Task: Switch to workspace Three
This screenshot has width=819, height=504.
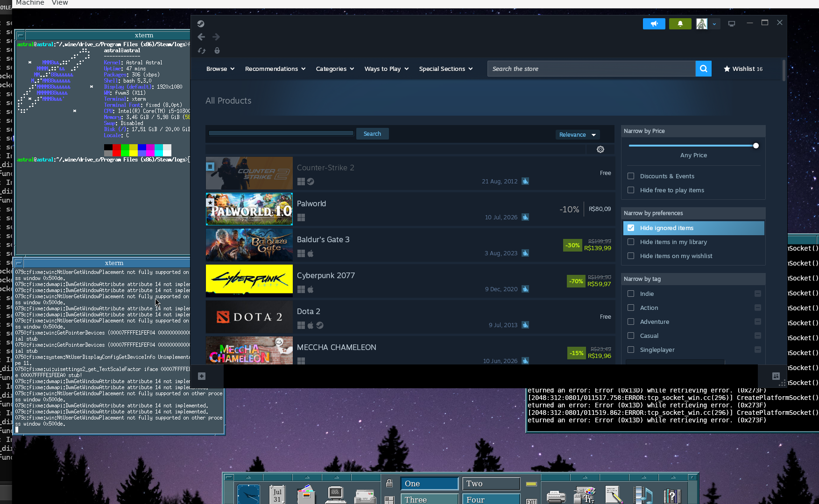Action: [x=430, y=499]
